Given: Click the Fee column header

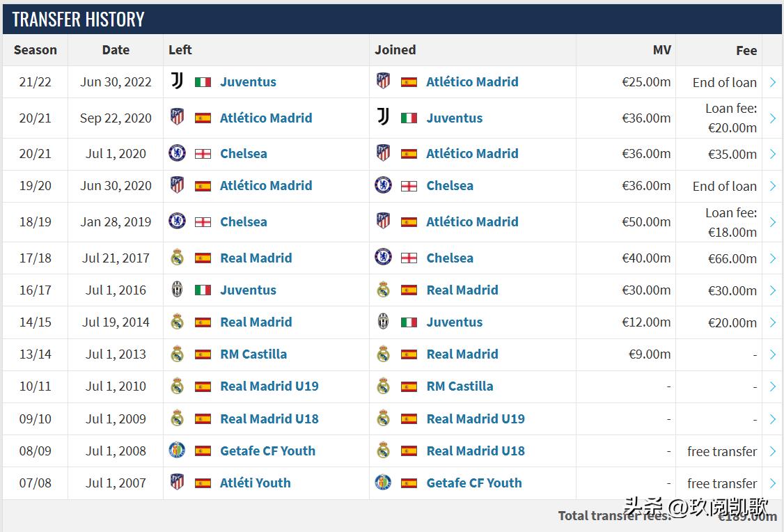Looking at the screenshot, I should coord(746,50).
